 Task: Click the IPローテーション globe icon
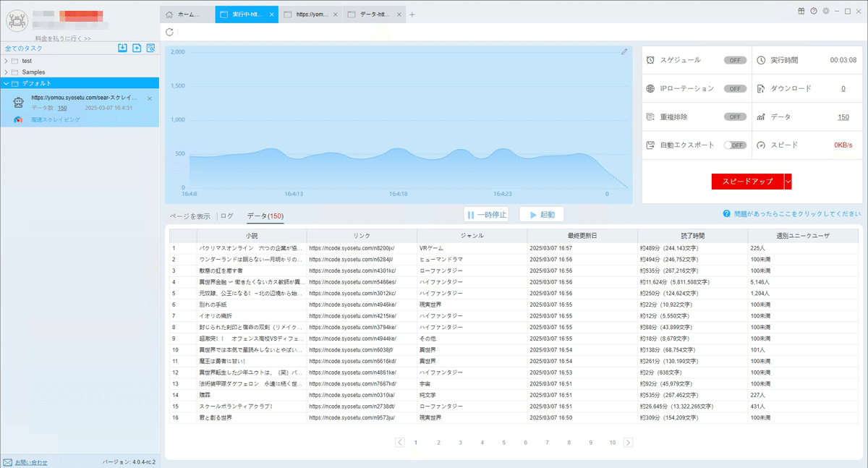[x=651, y=88]
